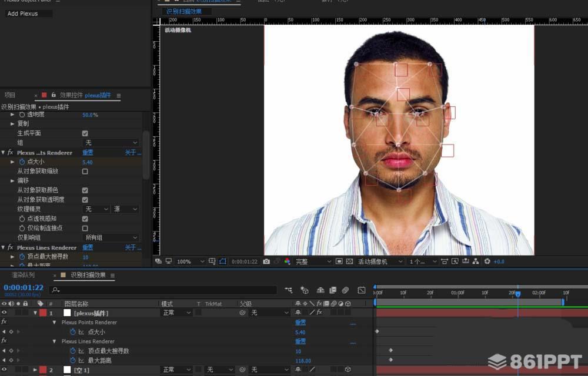Enable motion blur for the composition

point(345,290)
